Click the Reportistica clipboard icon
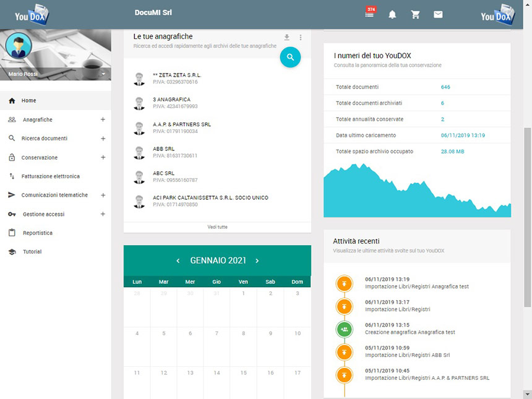This screenshot has width=532, height=399. 12,233
